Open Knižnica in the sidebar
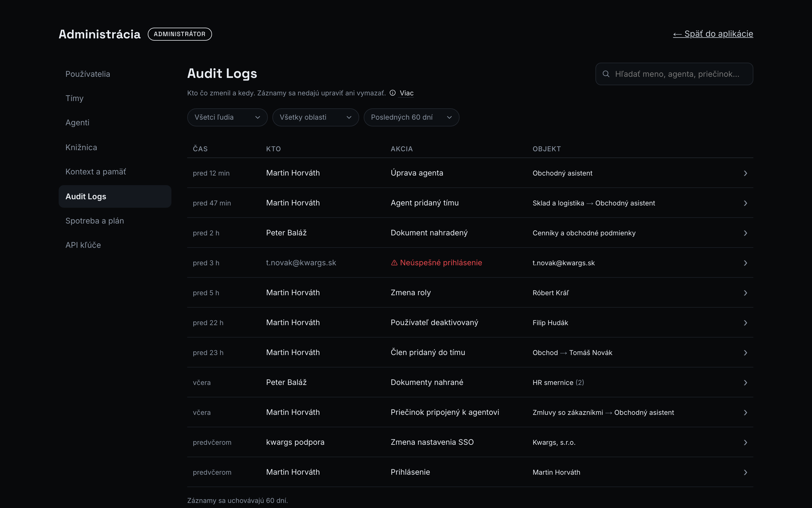This screenshot has width=812, height=508. [115, 147]
